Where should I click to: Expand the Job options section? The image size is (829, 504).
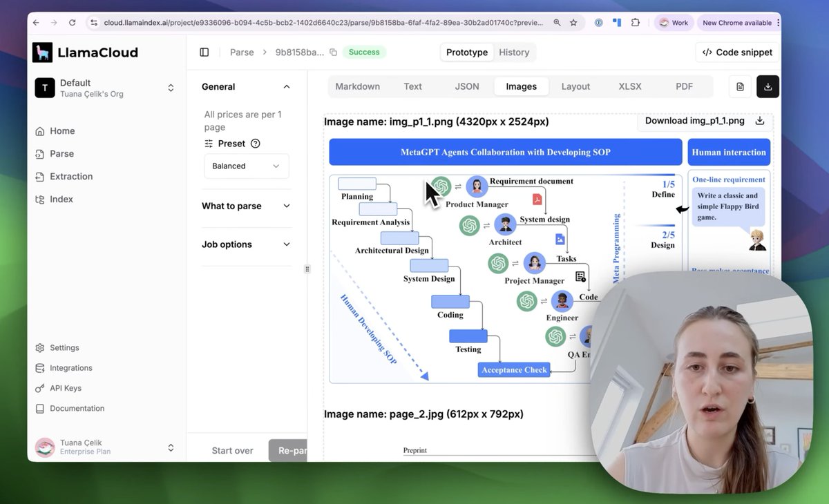point(246,244)
